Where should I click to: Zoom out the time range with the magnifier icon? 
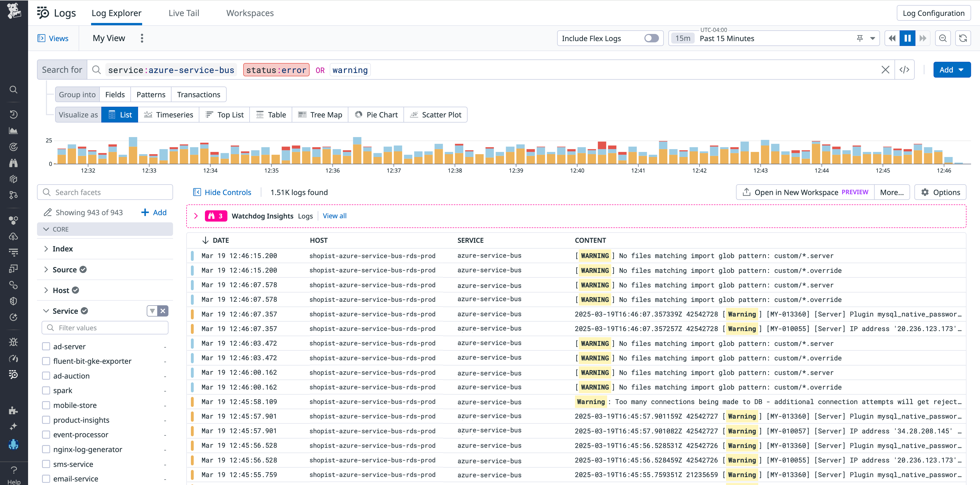click(943, 38)
